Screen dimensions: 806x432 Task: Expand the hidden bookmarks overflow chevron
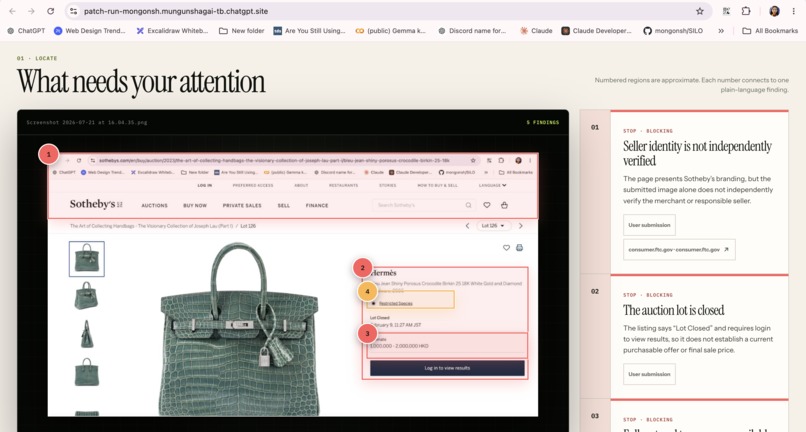721,31
